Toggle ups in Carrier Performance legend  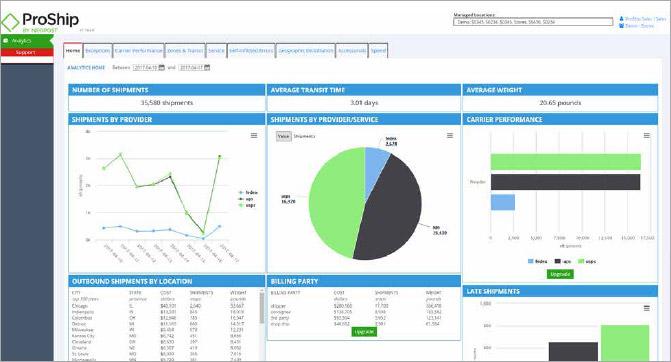point(563,261)
